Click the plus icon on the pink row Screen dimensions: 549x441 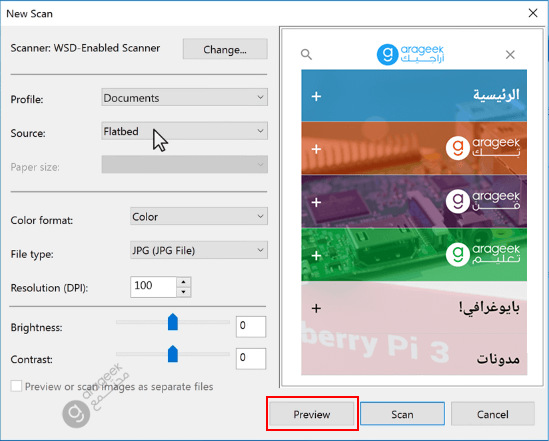[316, 308]
